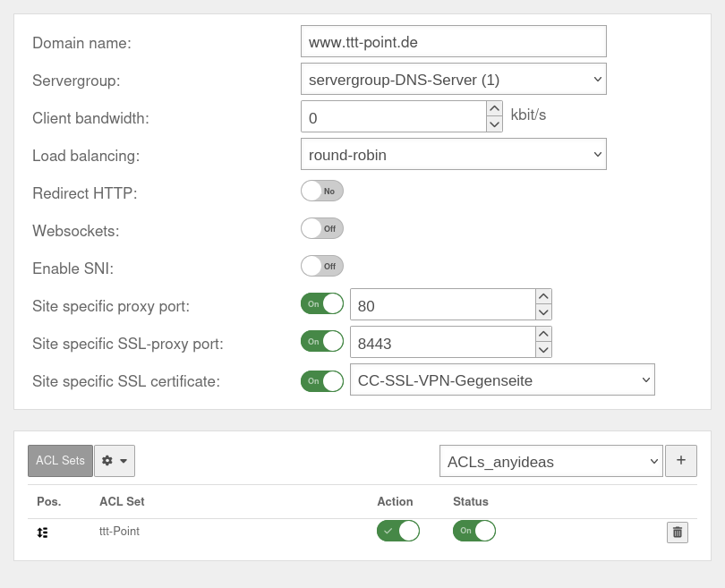Screen dimensions: 725x588
Task: Enable the Redirect HTTP toggle
Action: (x=321, y=191)
